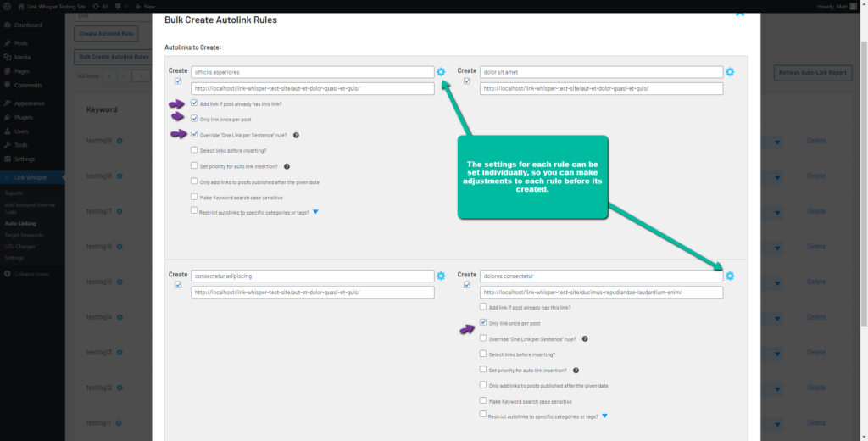Enable Set priority for auto link insertion first rule

click(194, 165)
